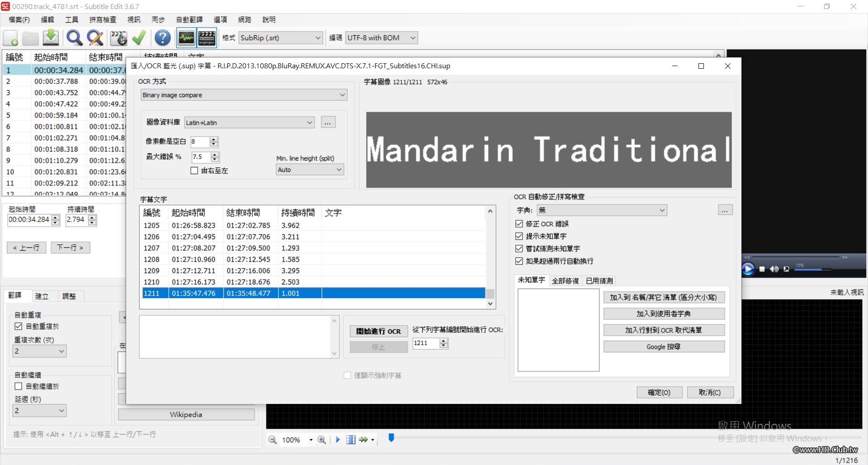Click the New subtitle file icon
The image size is (868, 465).
click(x=11, y=38)
